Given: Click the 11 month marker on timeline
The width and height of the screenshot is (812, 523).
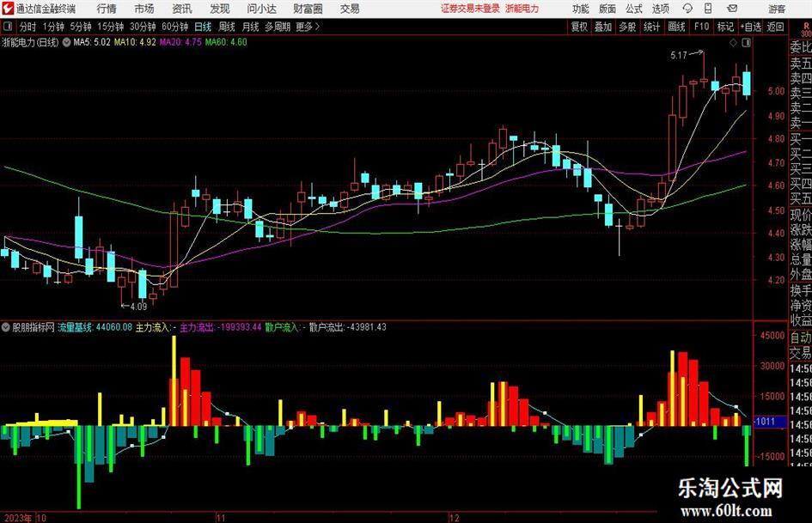Looking at the screenshot, I should [221, 518].
